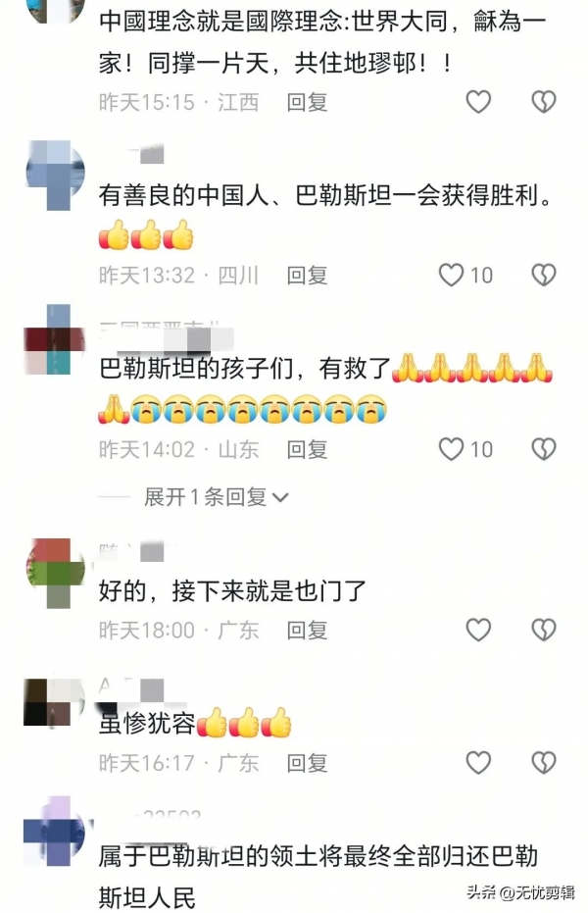
Task: Tap broken heart on 四川 13:32 comment
Action: [543, 275]
